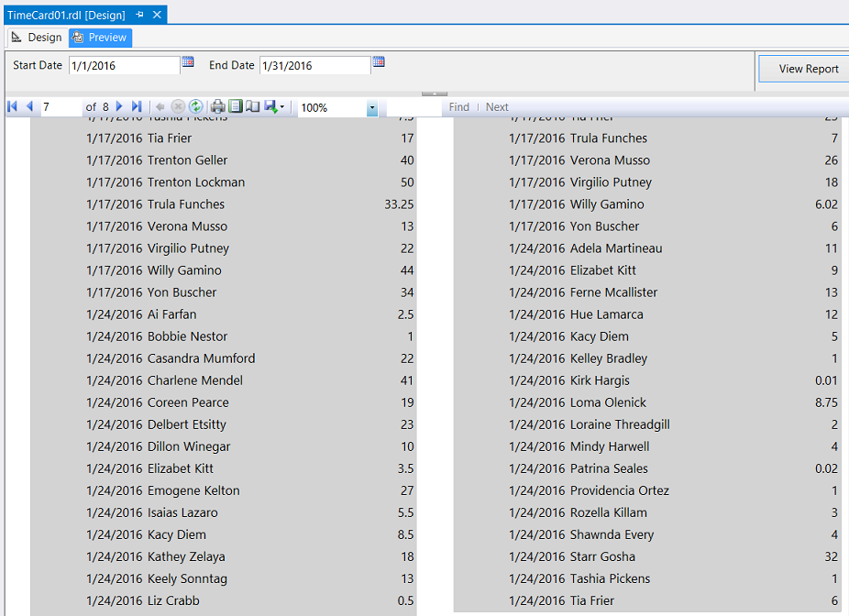Select the Preview tab
Screen dimensions: 849x616
click(x=100, y=38)
